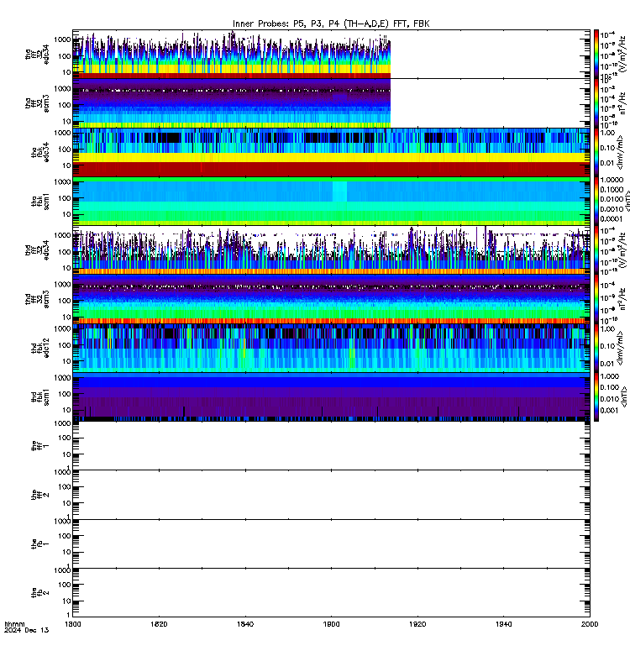Click the light cyan block in tha fbk scm1 panel
The height and width of the screenshot is (672, 630).
340,192
